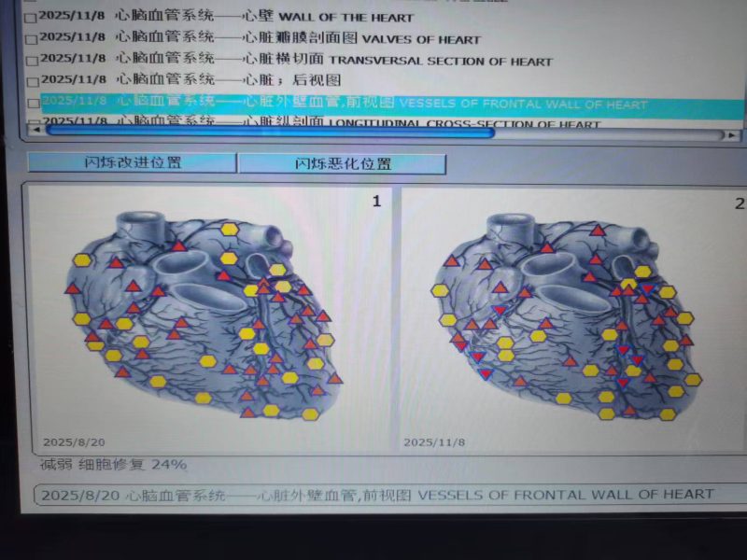This screenshot has height=560, width=747.
Task: Click the 闪烁恶化位置 button
Action: pyautogui.click(x=342, y=163)
